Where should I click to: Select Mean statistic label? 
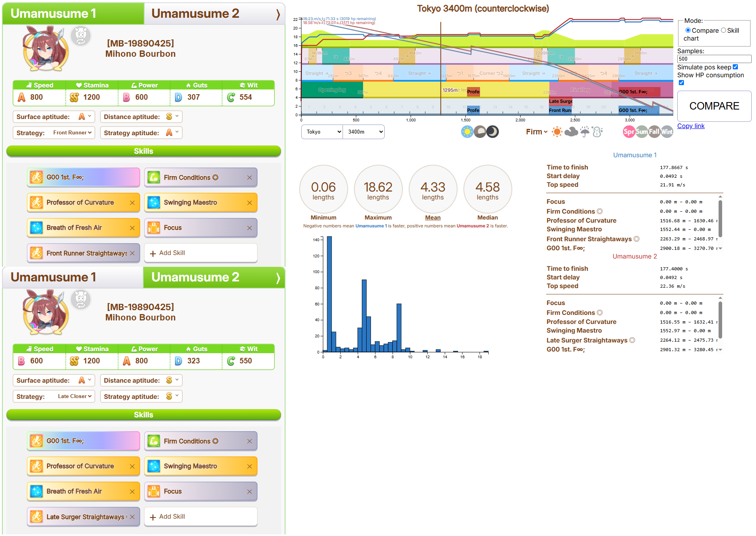coord(433,218)
